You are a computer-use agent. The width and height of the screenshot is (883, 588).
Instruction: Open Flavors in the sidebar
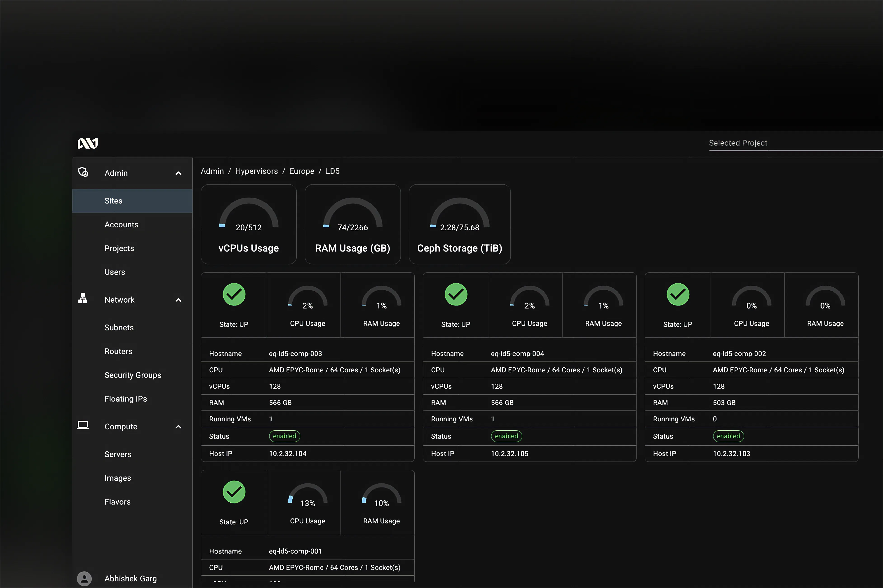[132, 502]
